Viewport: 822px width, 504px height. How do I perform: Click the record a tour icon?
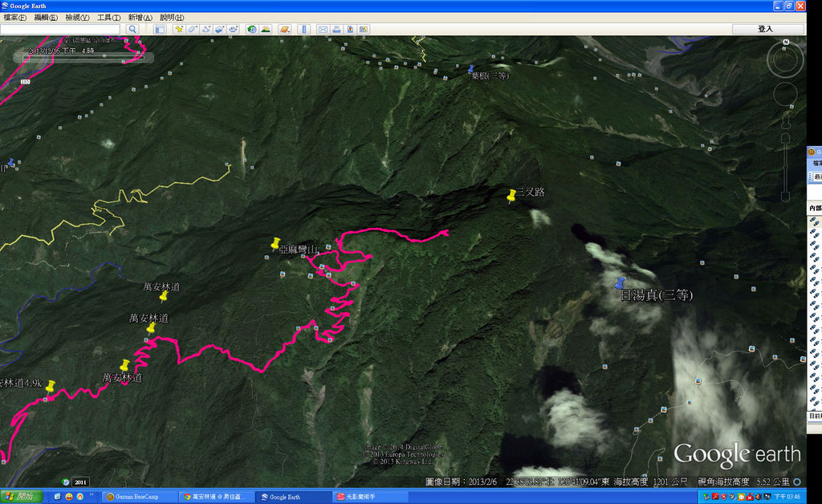pyautogui.click(x=234, y=30)
